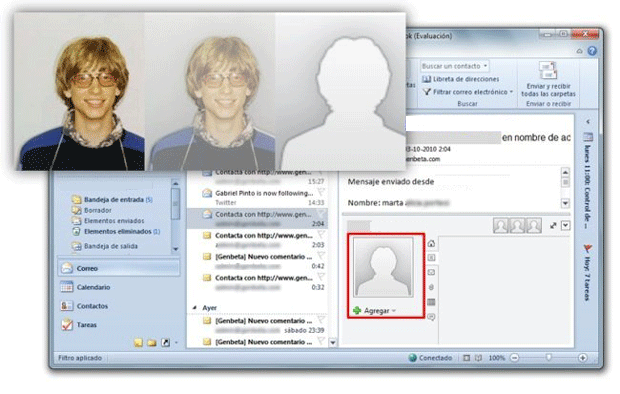Collapse the Ayer message group
The height and width of the screenshot is (394, 620).
pos(195,307)
